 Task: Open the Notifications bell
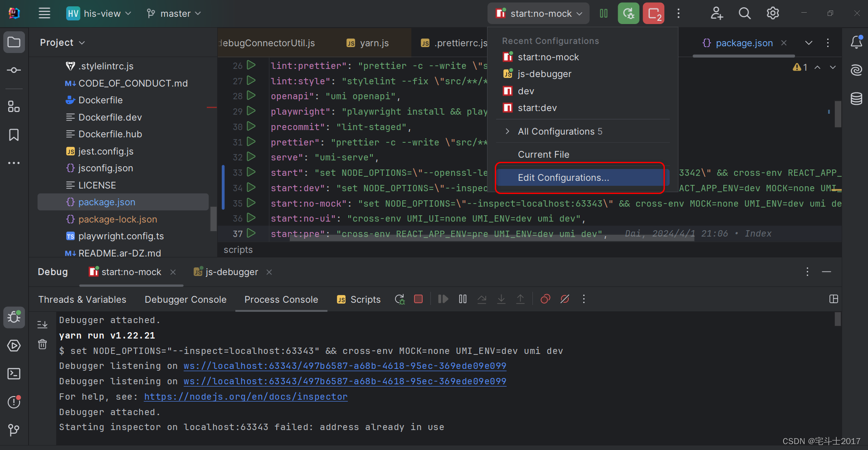pos(856,42)
